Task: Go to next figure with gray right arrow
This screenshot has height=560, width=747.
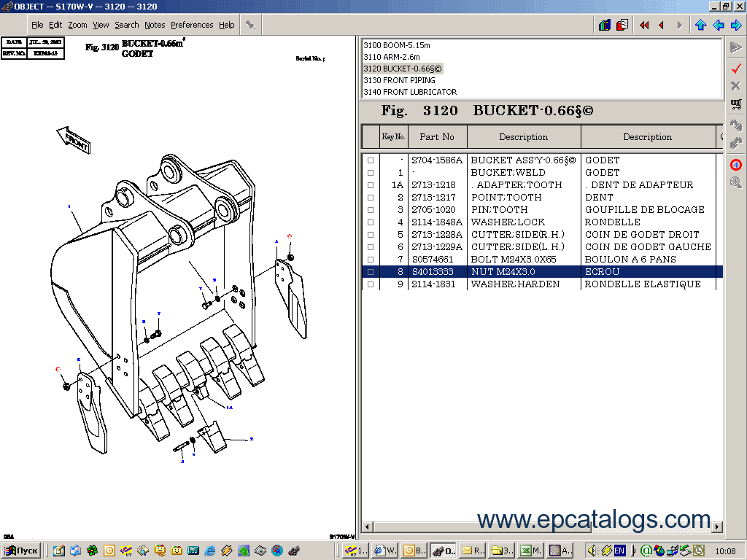Action: pyautogui.click(x=679, y=26)
